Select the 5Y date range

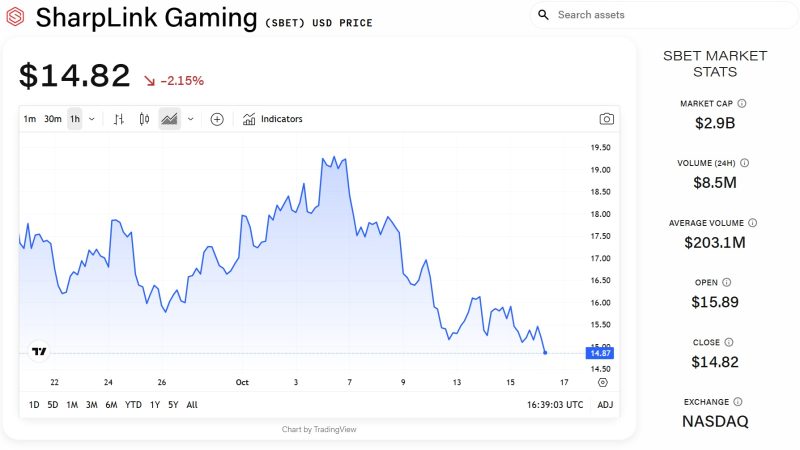coord(173,405)
